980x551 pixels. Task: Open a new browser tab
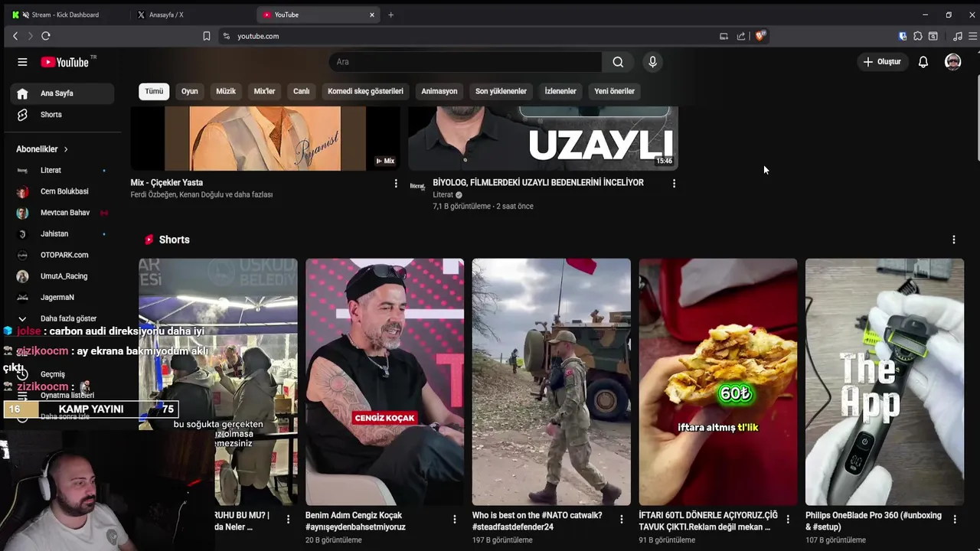coord(390,15)
